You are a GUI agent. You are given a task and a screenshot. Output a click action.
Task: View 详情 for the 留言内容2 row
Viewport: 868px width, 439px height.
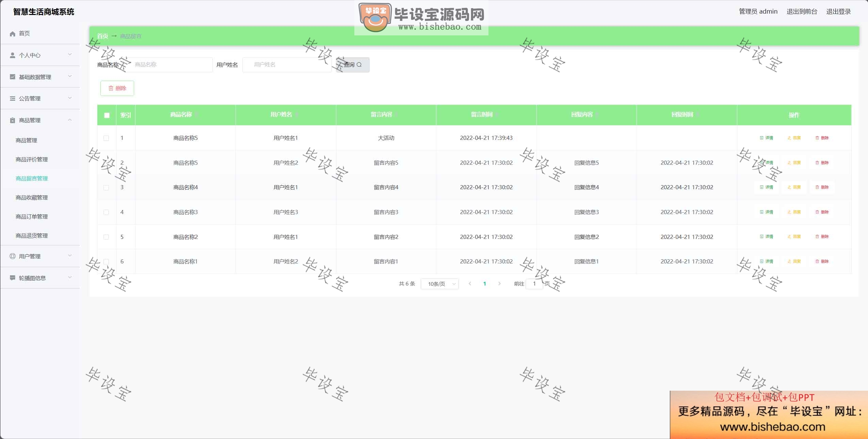[x=767, y=237]
